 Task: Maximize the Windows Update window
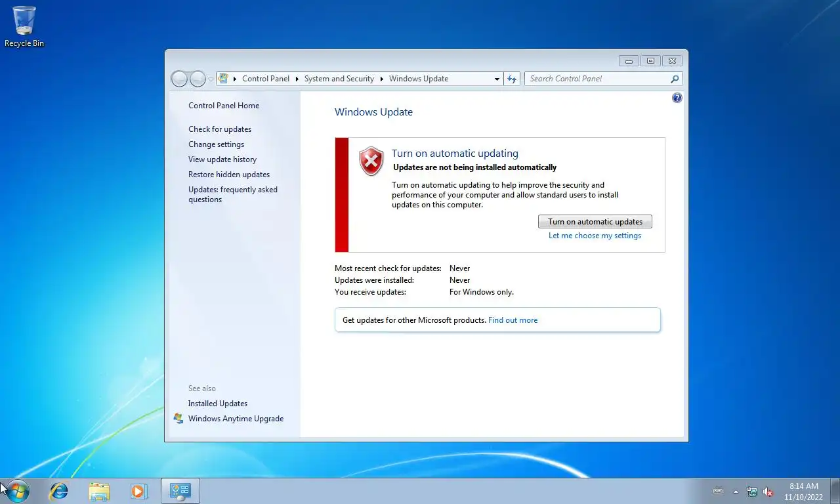click(x=650, y=61)
